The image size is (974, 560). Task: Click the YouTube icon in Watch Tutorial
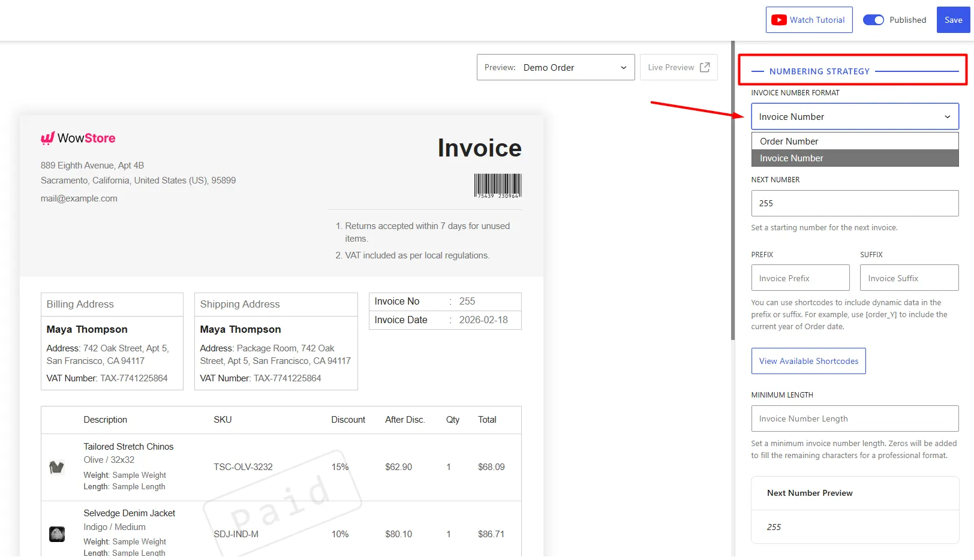[778, 20]
